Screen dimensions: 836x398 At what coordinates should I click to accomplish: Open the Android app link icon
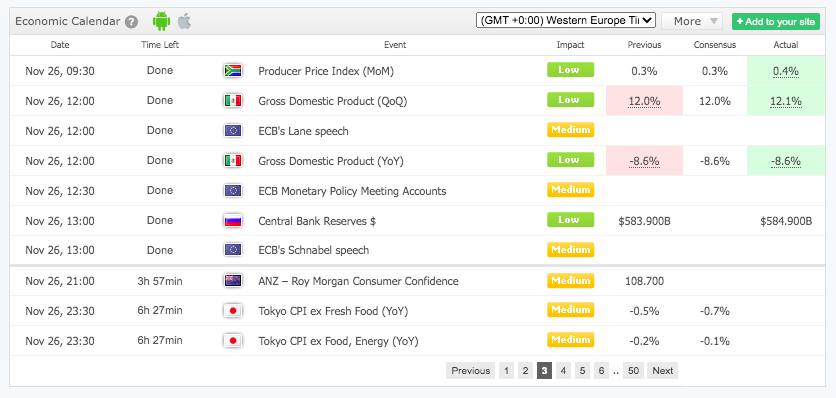[161, 21]
